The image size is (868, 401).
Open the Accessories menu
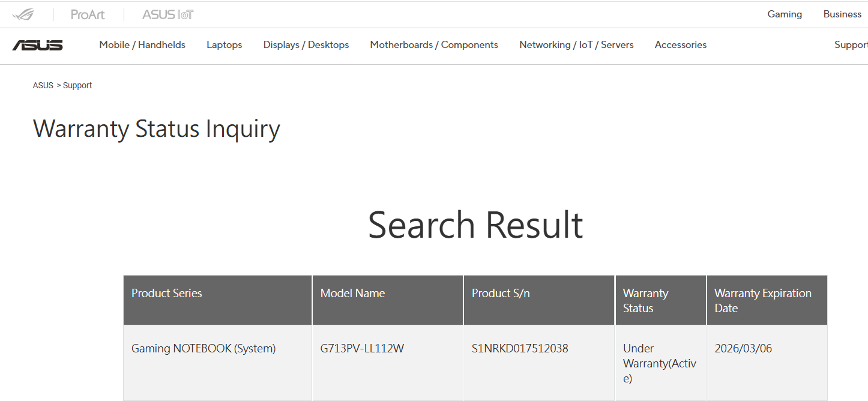pos(681,45)
